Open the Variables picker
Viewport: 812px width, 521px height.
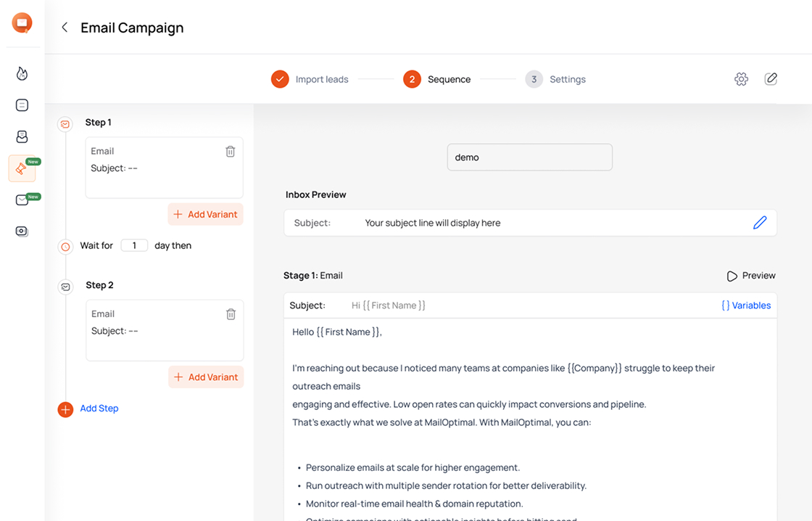pos(746,305)
